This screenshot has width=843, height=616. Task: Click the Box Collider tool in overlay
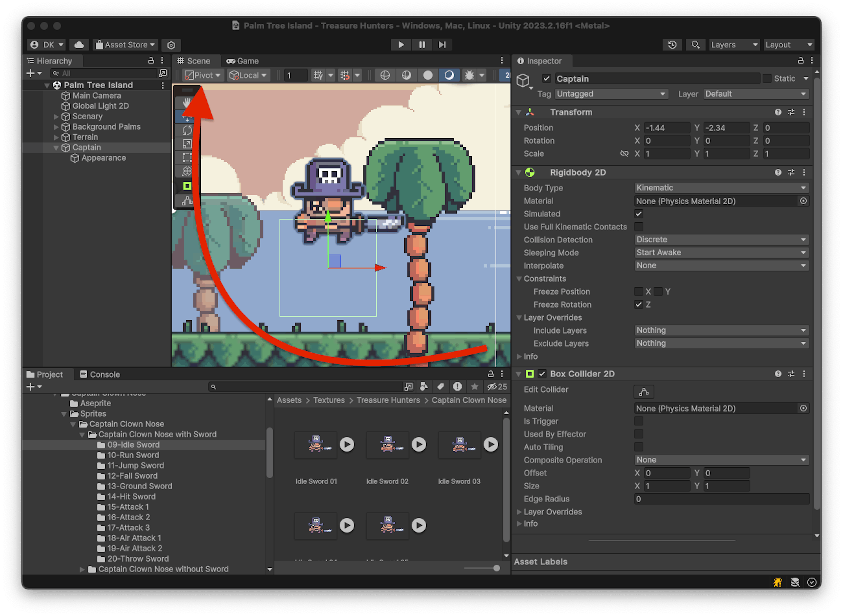tap(187, 186)
